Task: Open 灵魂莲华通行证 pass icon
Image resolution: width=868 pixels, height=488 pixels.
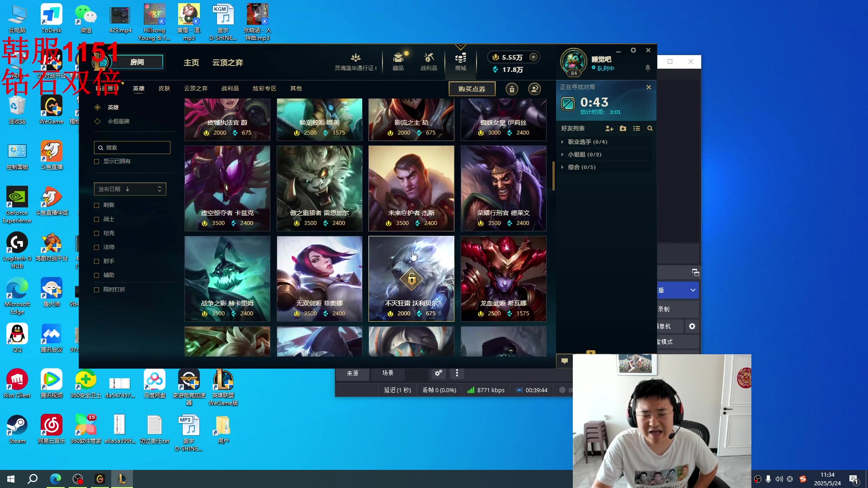Action: point(356,61)
